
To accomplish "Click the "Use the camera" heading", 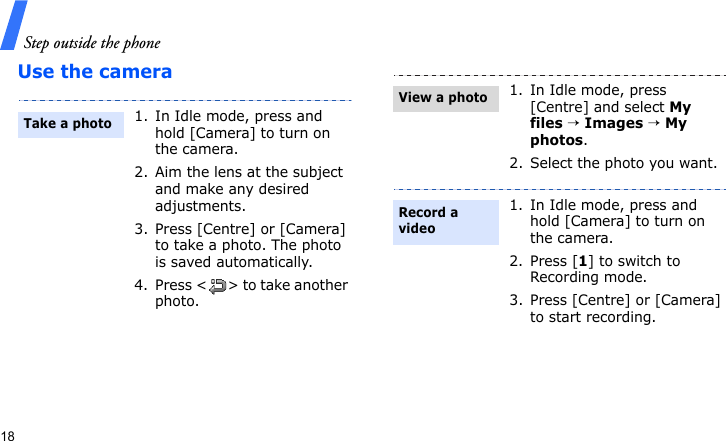I will [95, 72].
